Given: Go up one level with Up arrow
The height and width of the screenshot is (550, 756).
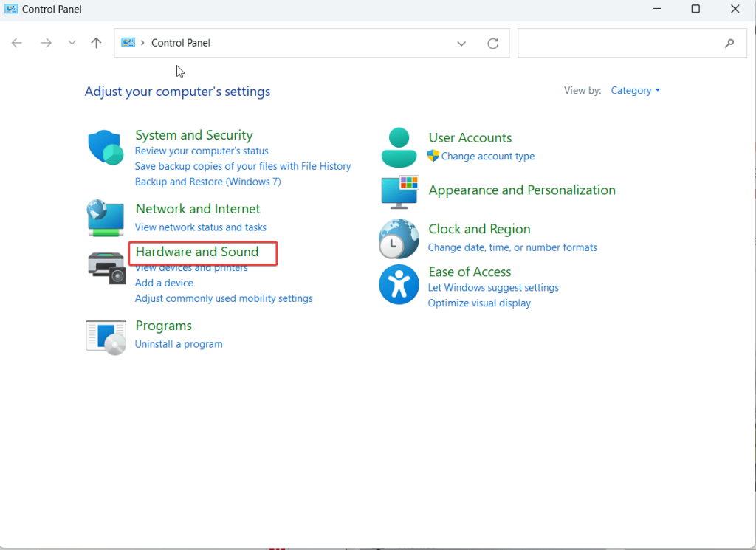Looking at the screenshot, I should pos(96,43).
